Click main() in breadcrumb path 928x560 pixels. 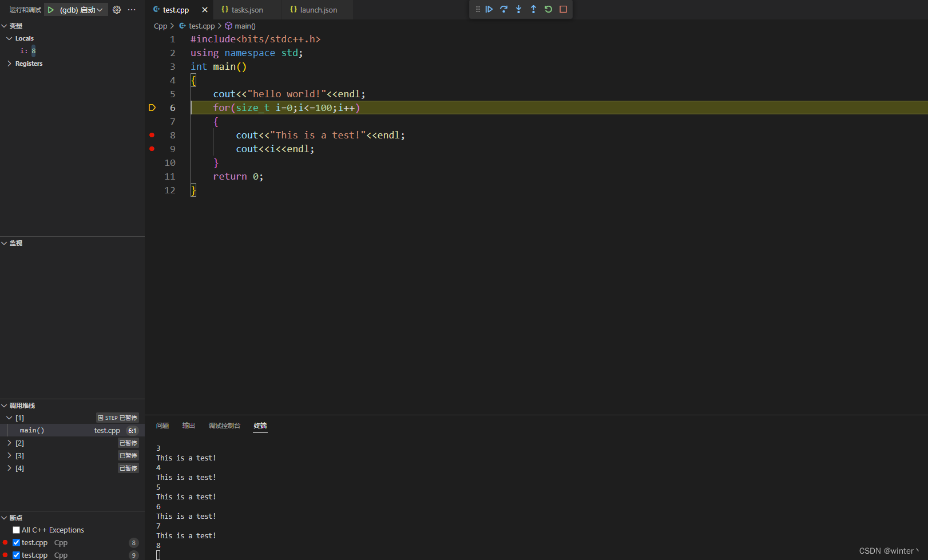[x=245, y=26]
